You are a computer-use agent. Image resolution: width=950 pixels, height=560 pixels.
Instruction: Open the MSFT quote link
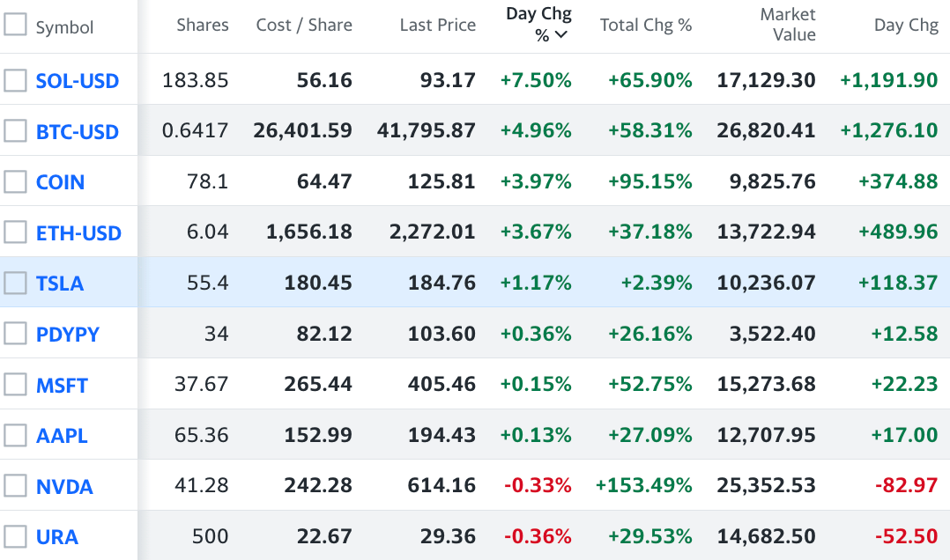click(x=62, y=385)
